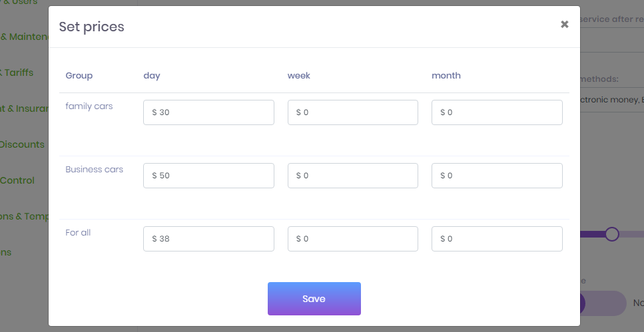
Task: Click the day column header
Action: click(152, 76)
